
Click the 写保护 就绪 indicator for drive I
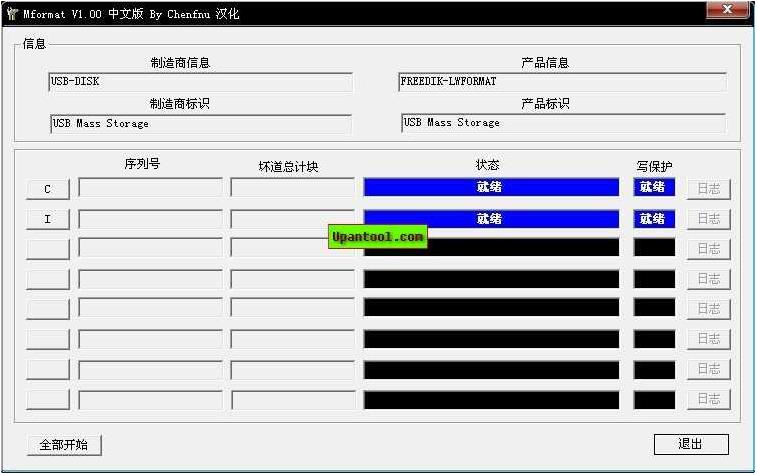(x=654, y=219)
